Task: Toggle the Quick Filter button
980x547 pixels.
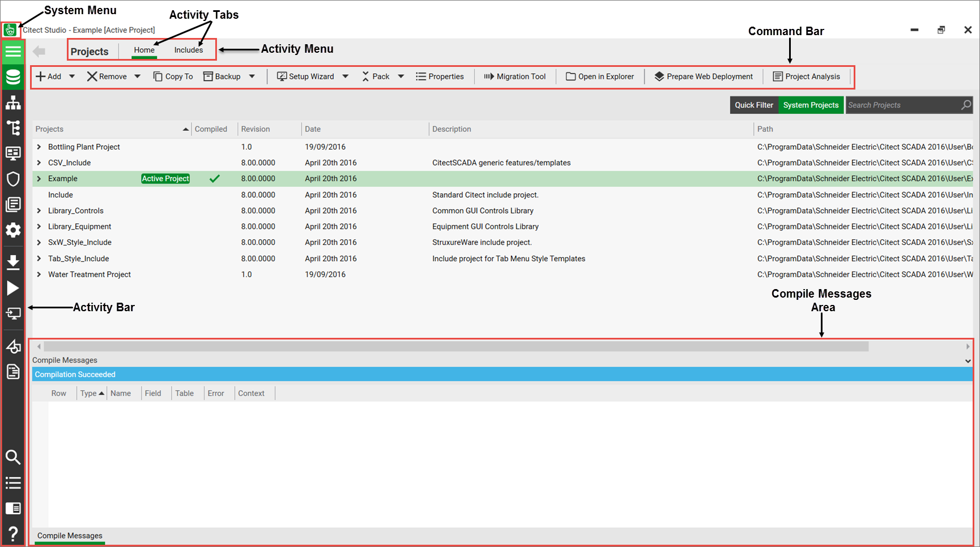Action: [753, 105]
